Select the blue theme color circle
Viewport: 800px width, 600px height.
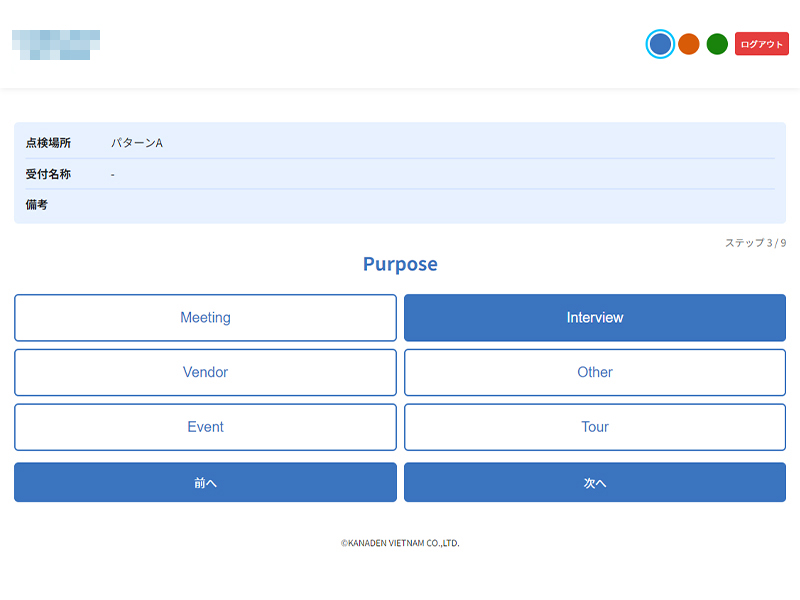click(660, 44)
